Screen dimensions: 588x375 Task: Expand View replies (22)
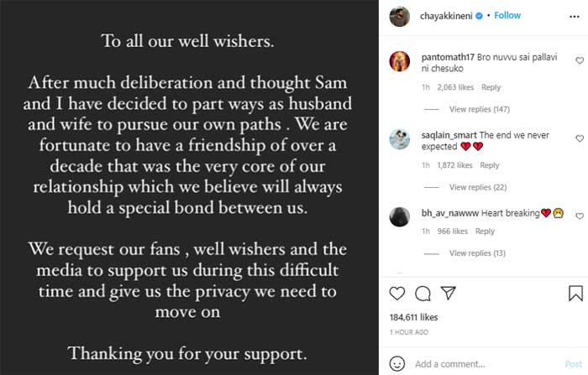[x=477, y=187]
